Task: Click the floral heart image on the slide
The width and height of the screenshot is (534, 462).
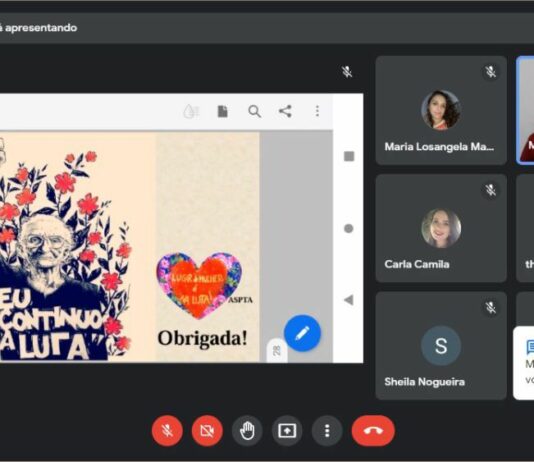Action: coord(199,285)
